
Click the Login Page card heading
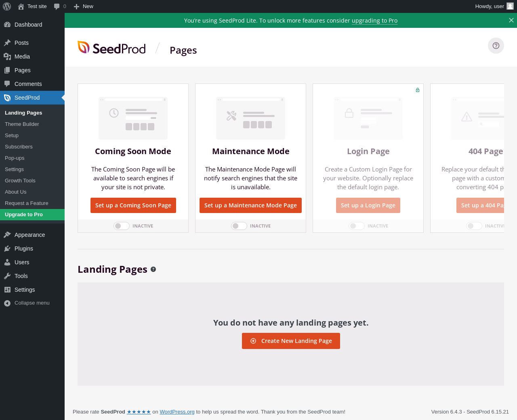(368, 151)
